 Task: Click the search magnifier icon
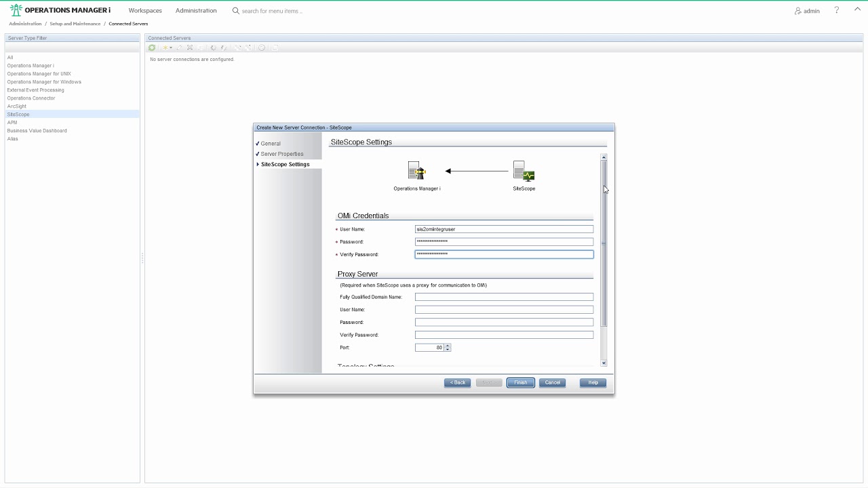[x=236, y=11]
